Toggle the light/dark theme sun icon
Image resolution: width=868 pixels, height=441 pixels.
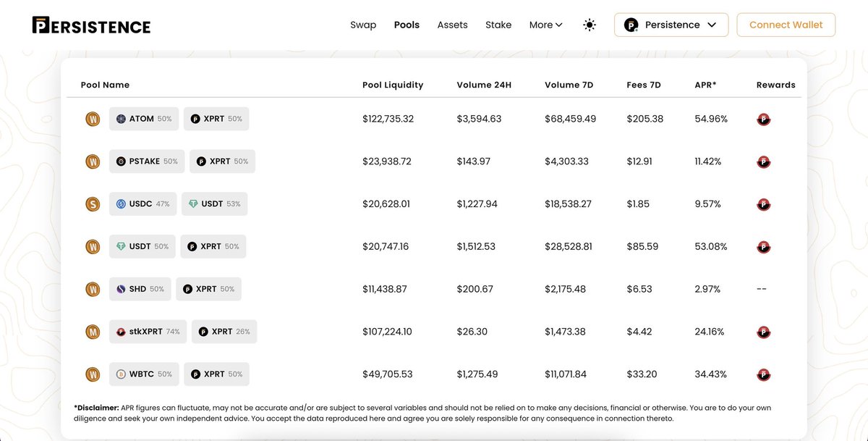click(590, 25)
